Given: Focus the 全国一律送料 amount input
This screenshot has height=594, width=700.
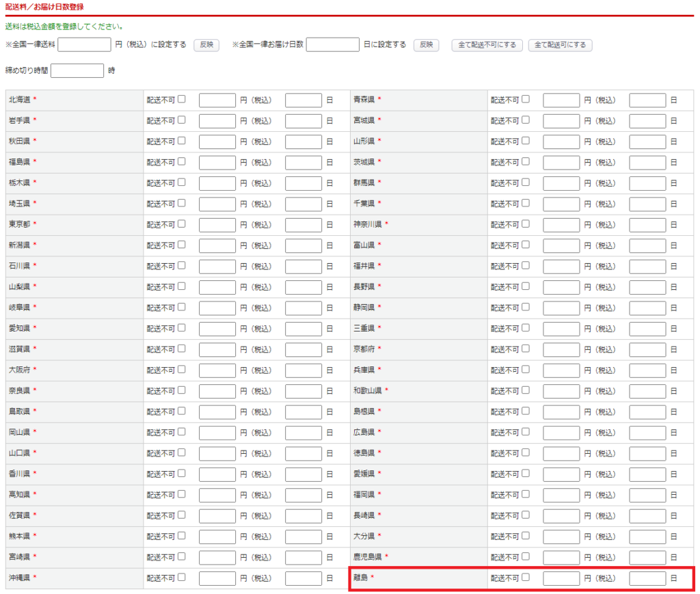Looking at the screenshot, I should click(85, 45).
